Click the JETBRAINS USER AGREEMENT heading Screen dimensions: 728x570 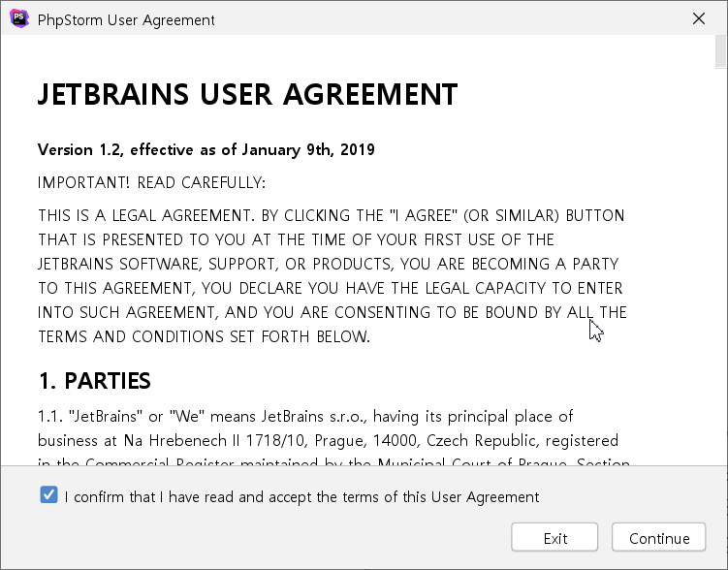pyautogui.click(x=248, y=95)
